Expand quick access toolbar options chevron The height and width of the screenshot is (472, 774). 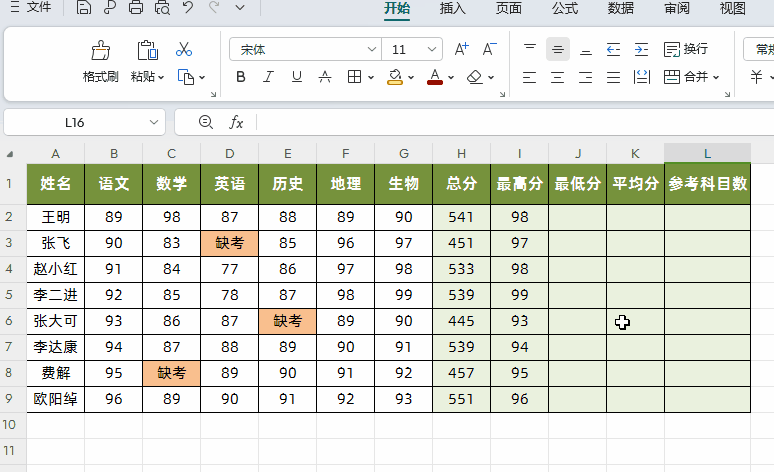[240, 7]
